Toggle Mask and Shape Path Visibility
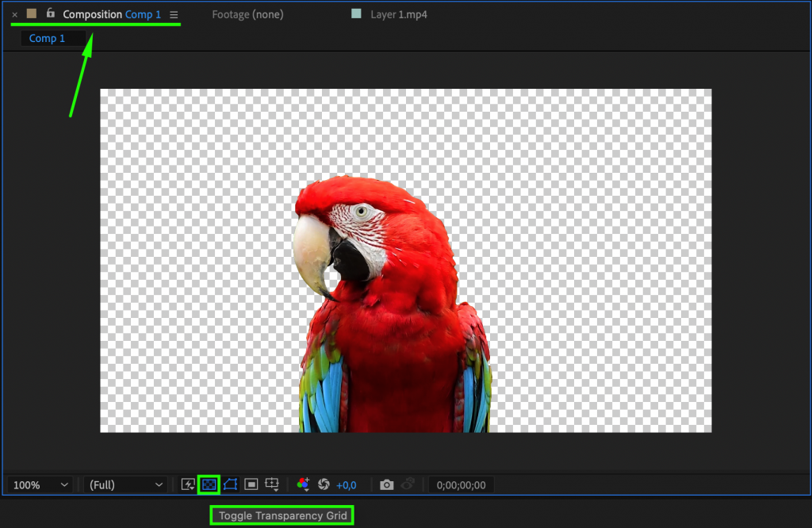812x528 pixels. 230,484
